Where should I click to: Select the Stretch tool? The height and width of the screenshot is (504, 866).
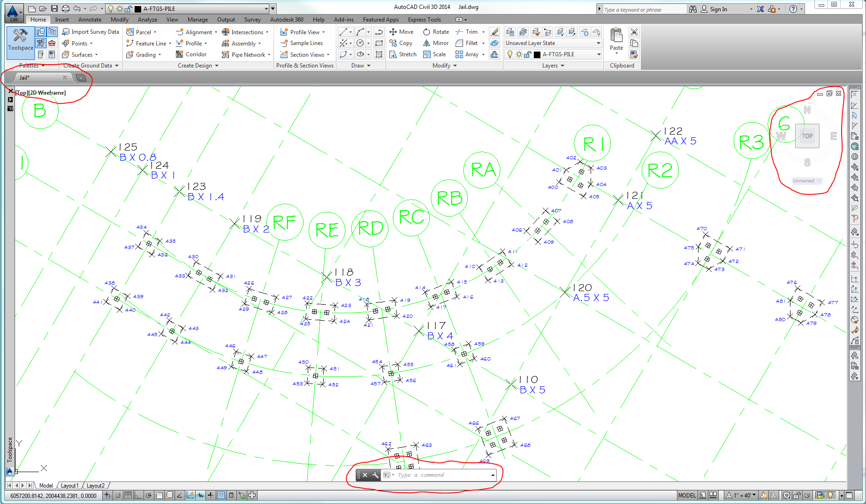403,54
